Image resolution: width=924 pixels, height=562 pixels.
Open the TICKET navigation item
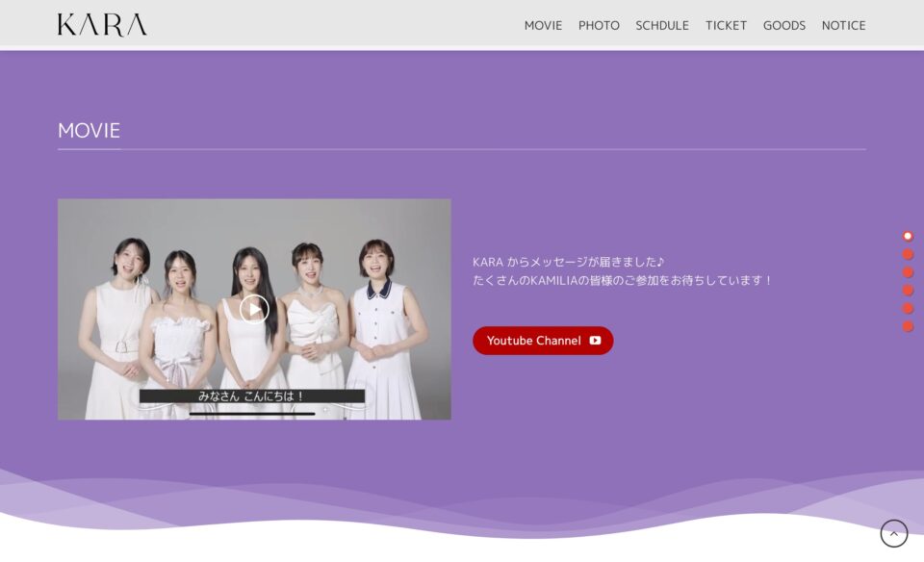click(x=726, y=25)
